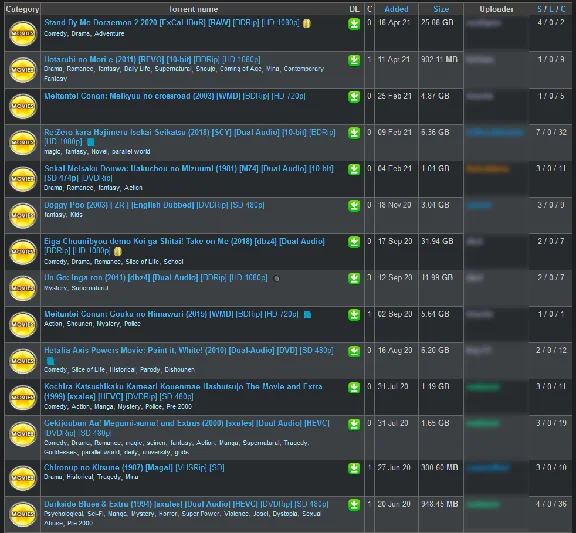Download the Sekai Meisaku Douwa torrent

(x=354, y=169)
